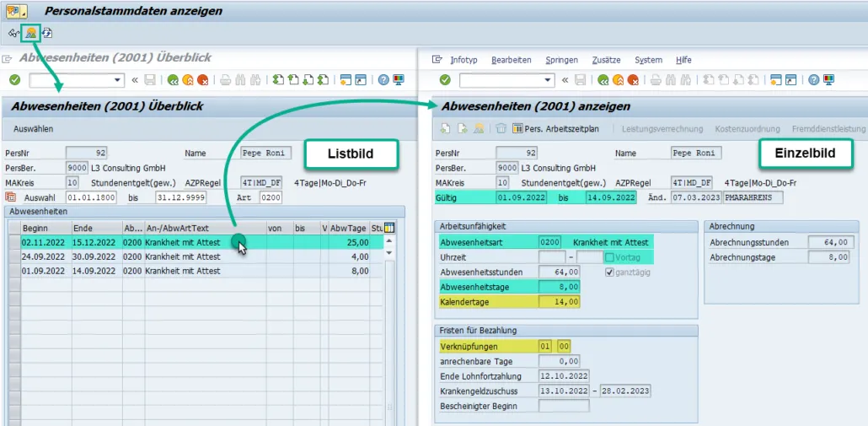
Task: Click the 30.09.2022 Ende cell
Action: click(x=97, y=257)
